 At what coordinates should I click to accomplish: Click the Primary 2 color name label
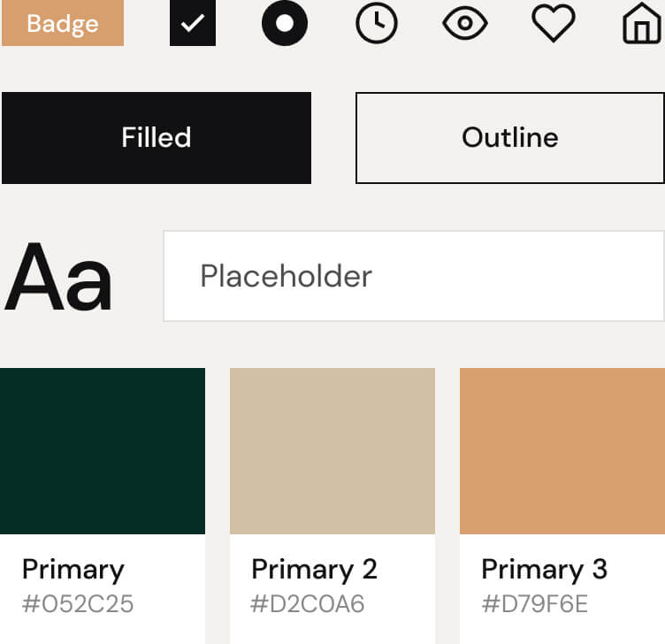coord(315,569)
